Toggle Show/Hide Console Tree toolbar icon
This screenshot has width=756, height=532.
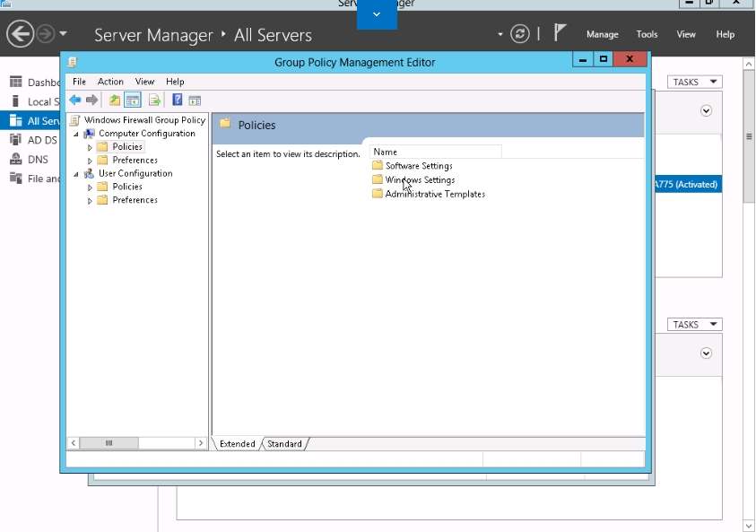point(133,100)
